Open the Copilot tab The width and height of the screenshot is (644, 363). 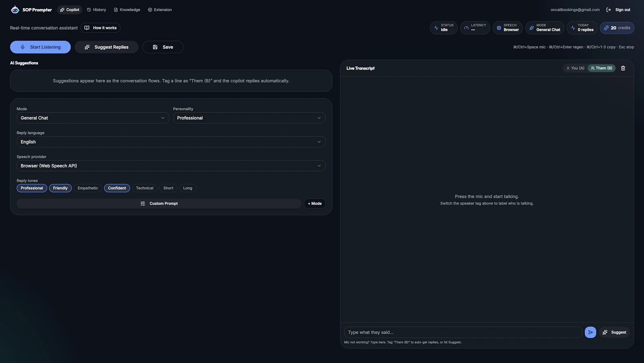tap(70, 10)
